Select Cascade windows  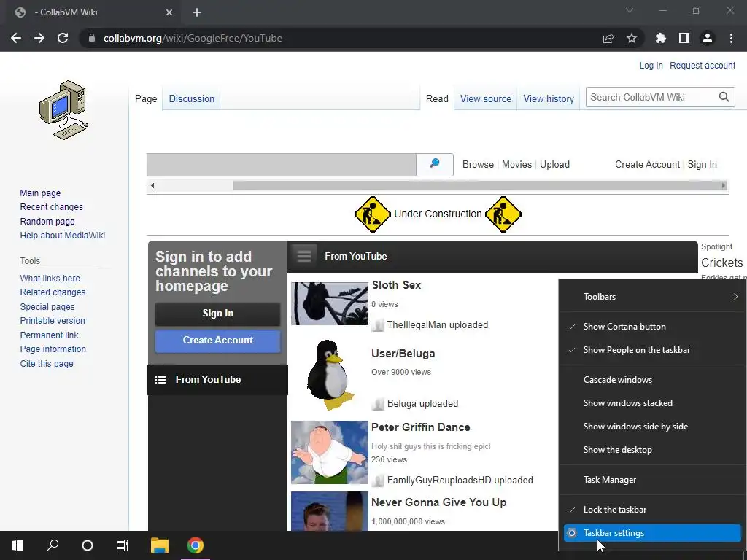click(x=652, y=380)
